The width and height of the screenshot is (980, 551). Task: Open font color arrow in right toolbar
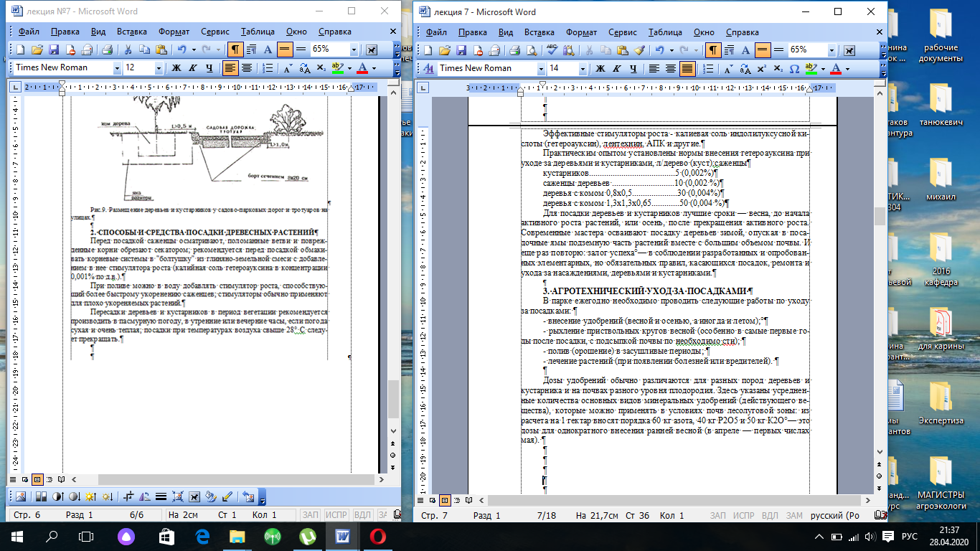847,69
